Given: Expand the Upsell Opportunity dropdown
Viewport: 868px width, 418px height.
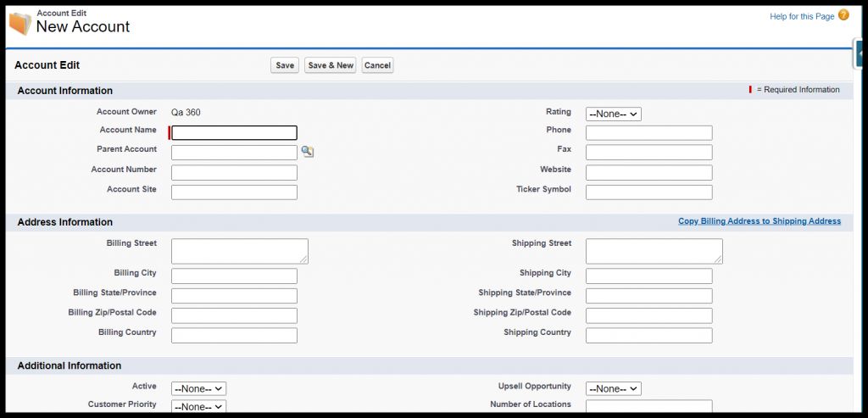Looking at the screenshot, I should [x=613, y=388].
